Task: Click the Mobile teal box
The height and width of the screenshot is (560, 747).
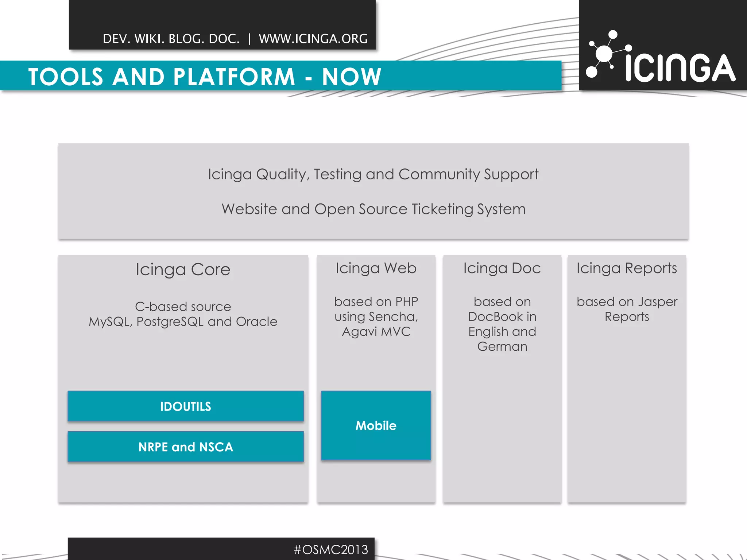Action: point(376,425)
